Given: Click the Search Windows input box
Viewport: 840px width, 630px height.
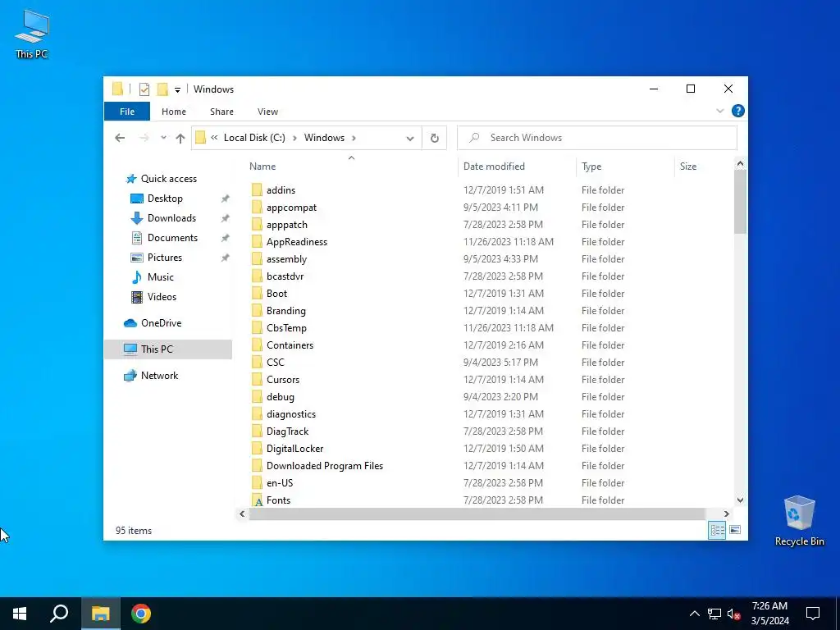Looking at the screenshot, I should (597, 138).
